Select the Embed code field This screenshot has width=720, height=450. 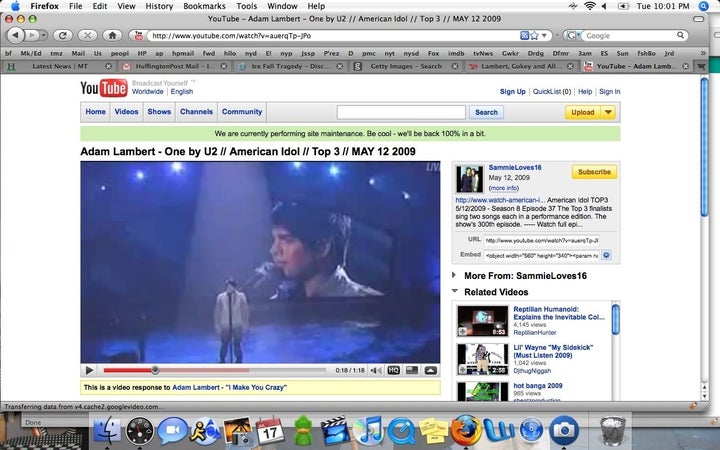pos(542,255)
